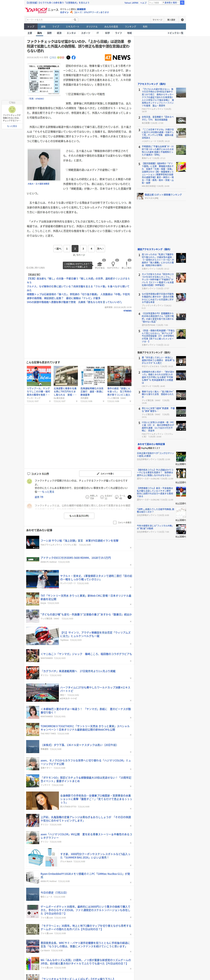Share the article on Facebook
210x980 pixels.
pos(74,57)
